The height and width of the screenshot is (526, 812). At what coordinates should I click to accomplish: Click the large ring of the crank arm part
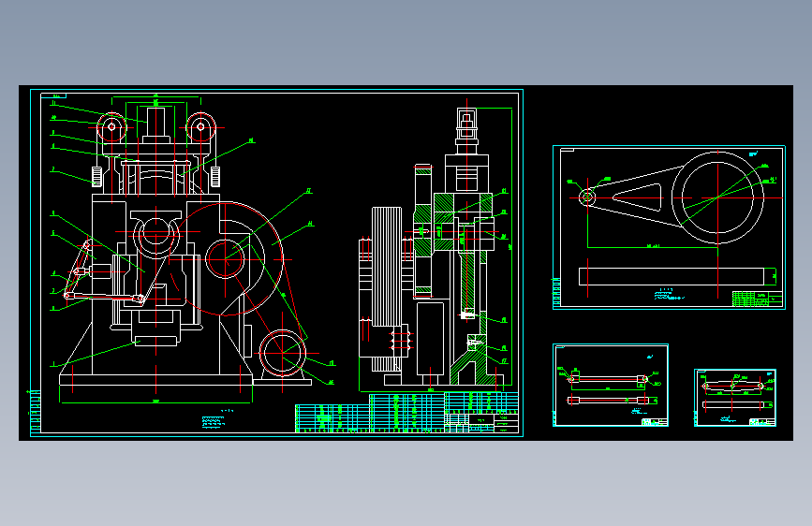coord(717,197)
